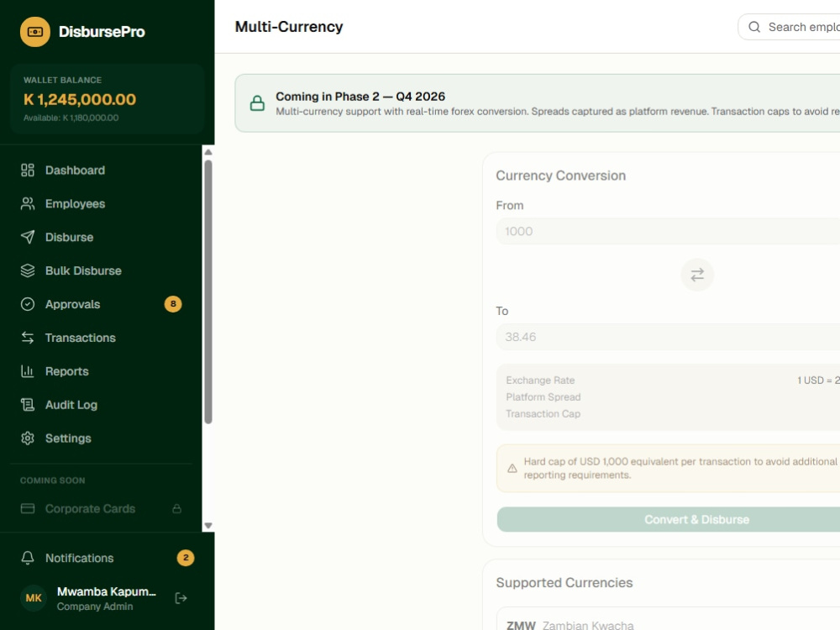Click the ZMW Zambian Kwacha row
This screenshot has height=630, width=840.
[x=668, y=621]
